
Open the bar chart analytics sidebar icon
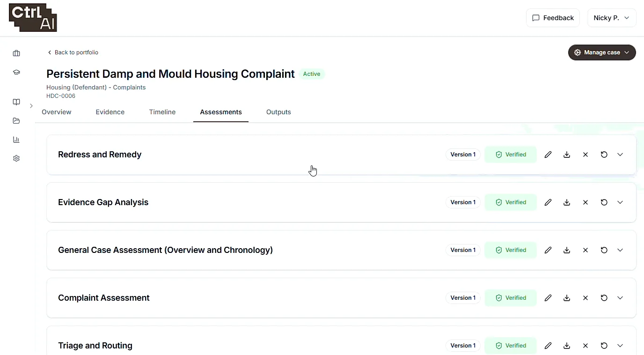[x=16, y=140]
